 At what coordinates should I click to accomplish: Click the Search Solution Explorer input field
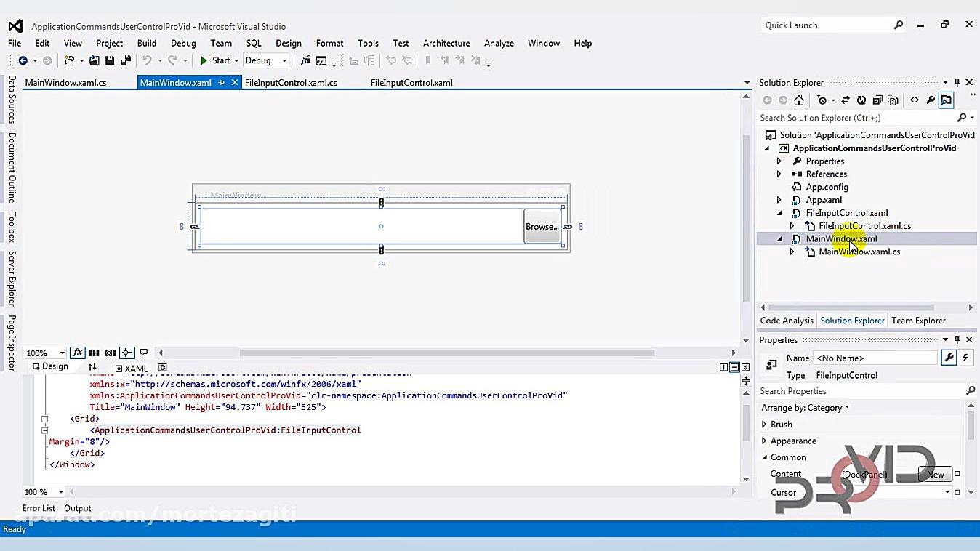pyautogui.click(x=858, y=118)
